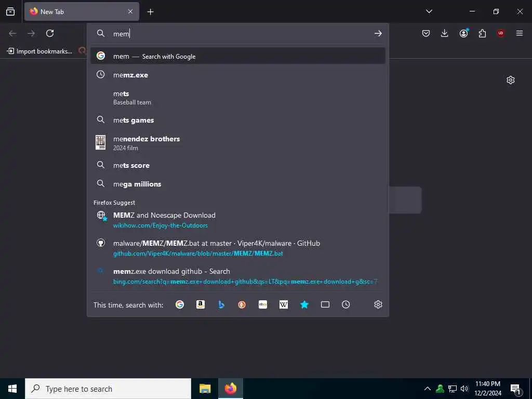Image resolution: width=532 pixels, height=399 pixels.
Task: Search open tabs with the tab icon
Action: point(325,304)
